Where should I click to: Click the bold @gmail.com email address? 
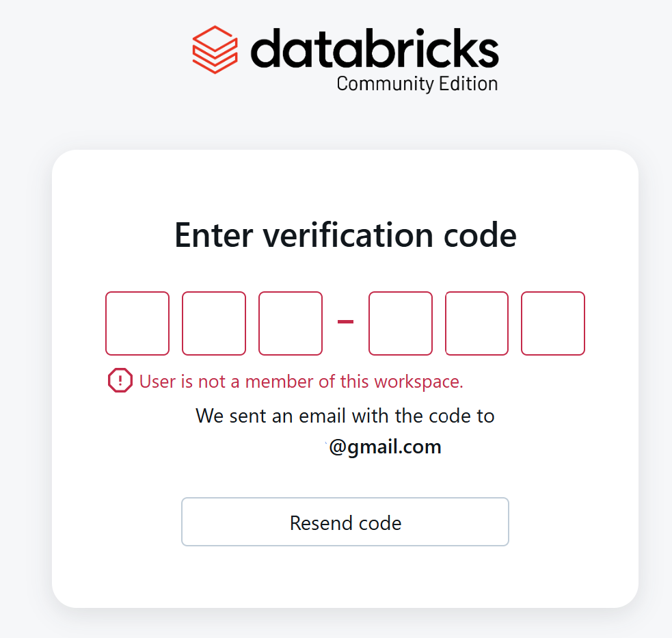pos(385,447)
